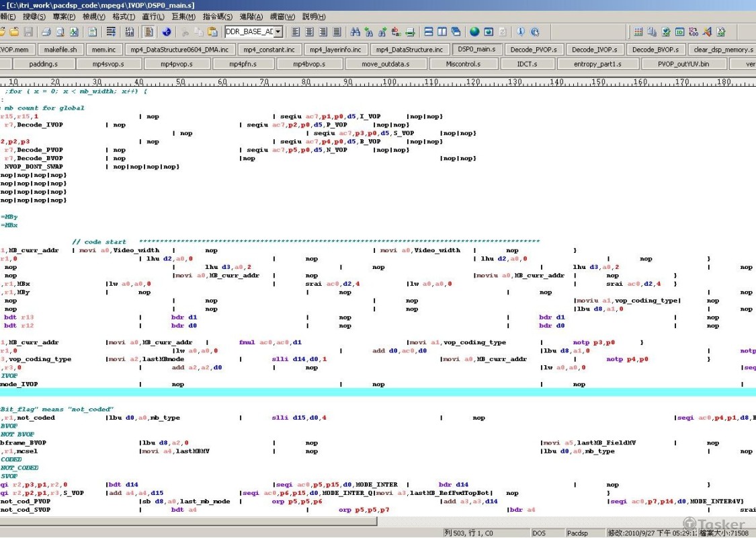
Task: Click the tile windows horizontally icon
Action: point(428,32)
